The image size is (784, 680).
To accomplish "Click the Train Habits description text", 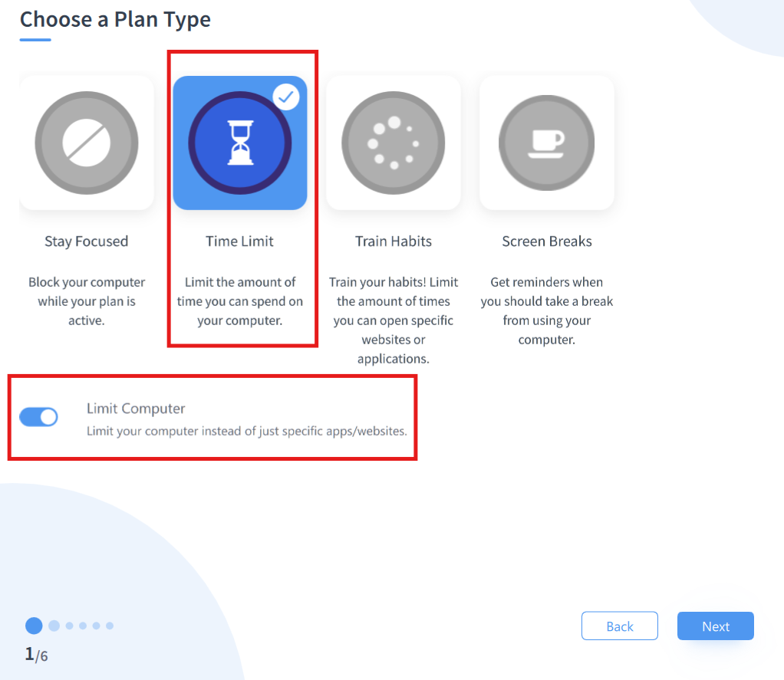I will tap(394, 320).
